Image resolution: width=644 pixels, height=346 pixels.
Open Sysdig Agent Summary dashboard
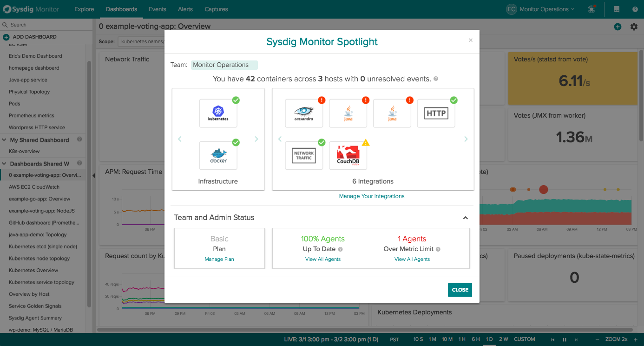click(x=35, y=318)
